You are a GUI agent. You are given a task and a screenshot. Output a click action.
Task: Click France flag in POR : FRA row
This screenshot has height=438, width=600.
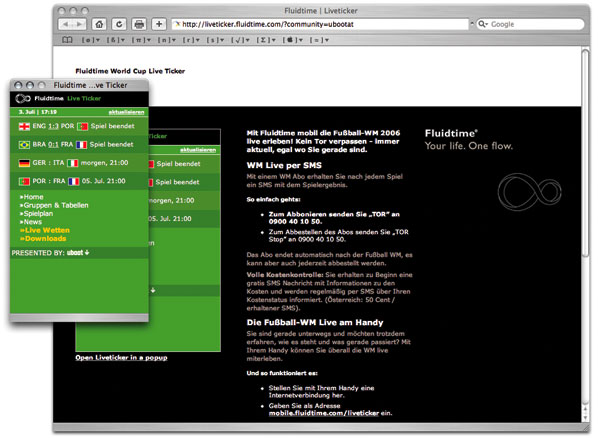click(73, 181)
